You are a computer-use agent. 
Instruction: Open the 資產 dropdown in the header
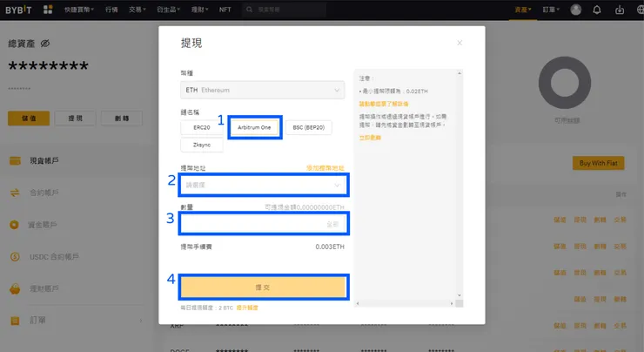523,10
